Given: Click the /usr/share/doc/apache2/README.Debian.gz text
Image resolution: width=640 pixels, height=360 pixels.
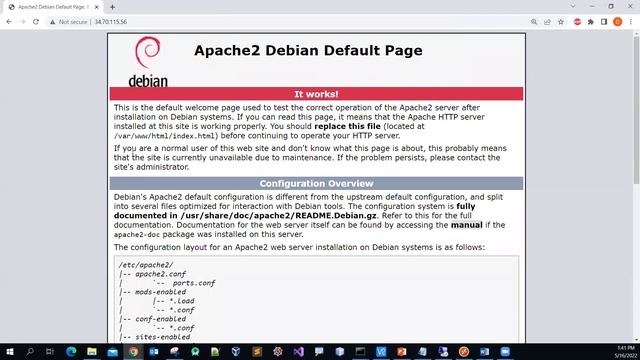Looking at the screenshot, I should [278, 216].
